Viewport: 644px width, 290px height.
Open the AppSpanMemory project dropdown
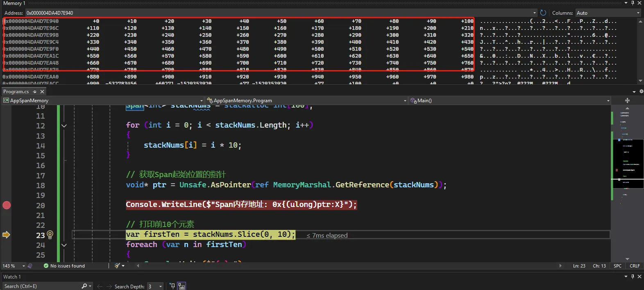click(103, 101)
